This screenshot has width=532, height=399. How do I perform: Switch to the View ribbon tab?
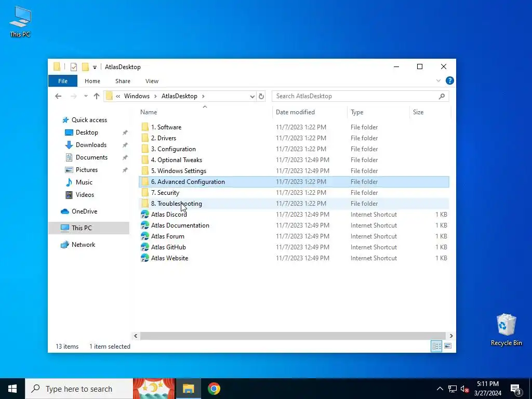(152, 81)
